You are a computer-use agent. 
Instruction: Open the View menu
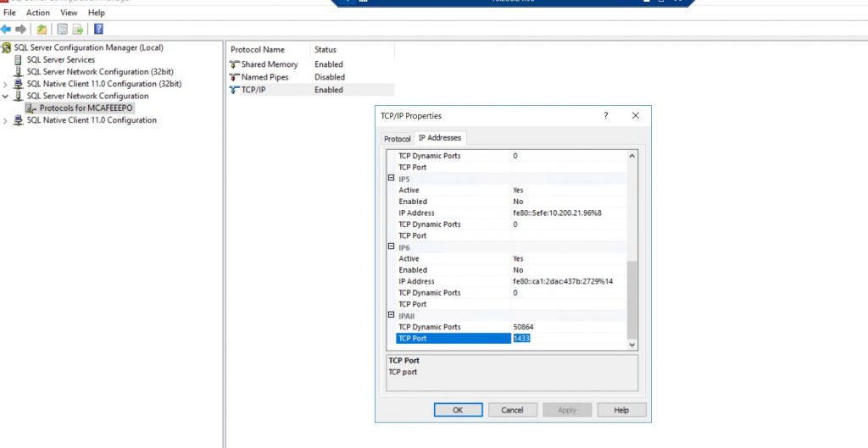69,12
